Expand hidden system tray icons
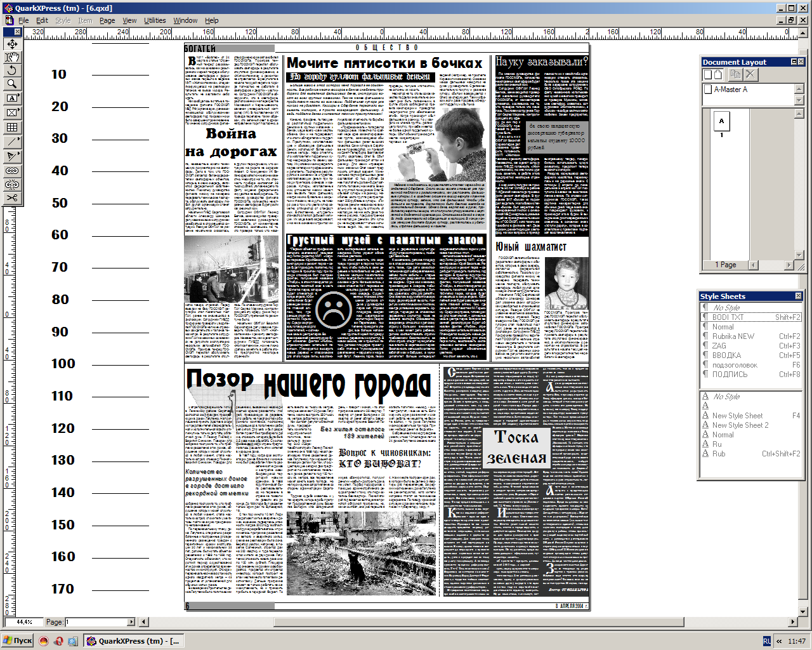Screen dimensions: 812x650 779,641
